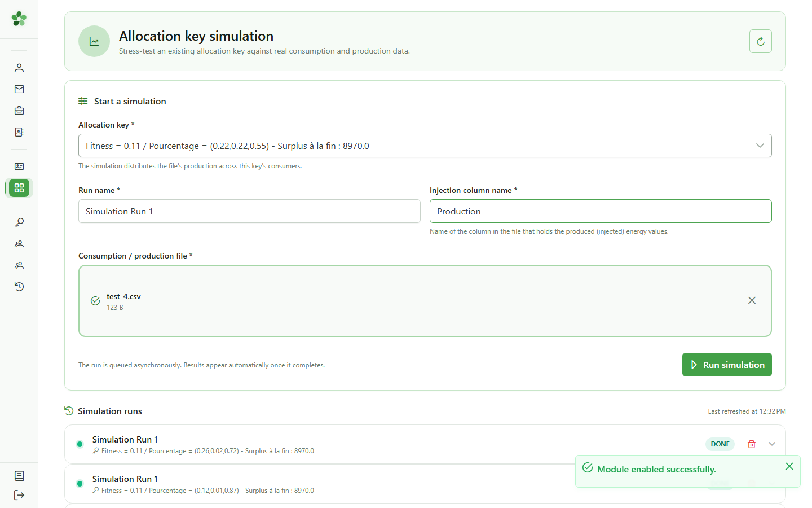
Task: Open the Allocation key dropdown
Action: [425, 146]
